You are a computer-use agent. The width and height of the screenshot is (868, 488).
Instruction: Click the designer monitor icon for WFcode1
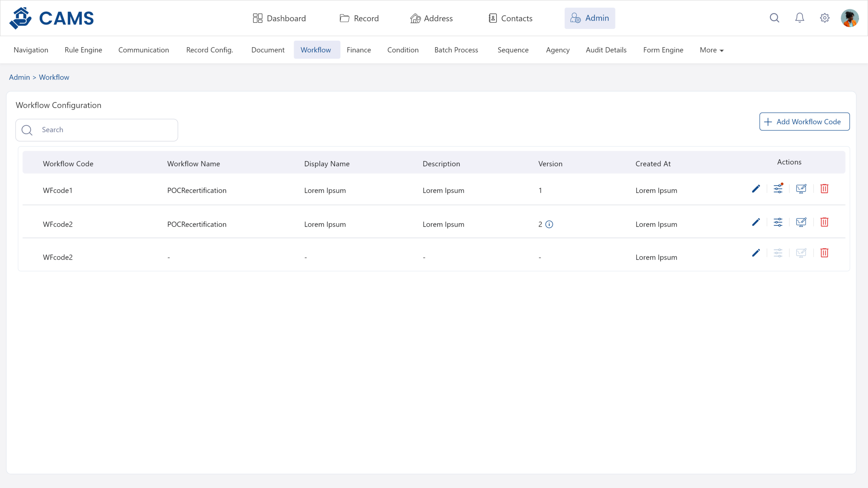click(x=801, y=189)
